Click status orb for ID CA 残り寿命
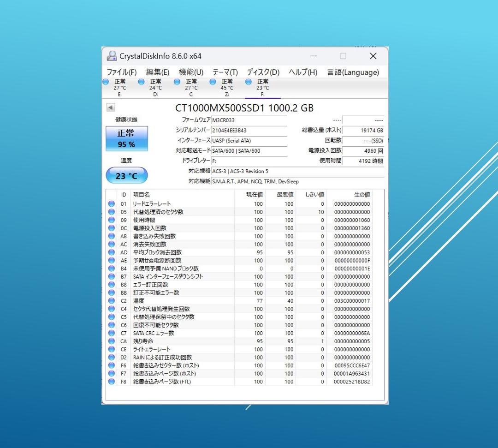 pyautogui.click(x=112, y=341)
